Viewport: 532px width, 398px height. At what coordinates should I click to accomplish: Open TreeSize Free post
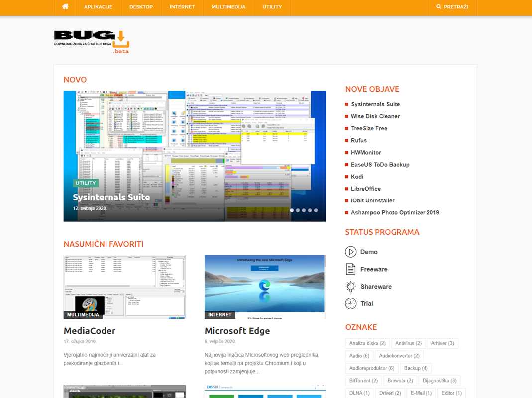pyautogui.click(x=369, y=128)
